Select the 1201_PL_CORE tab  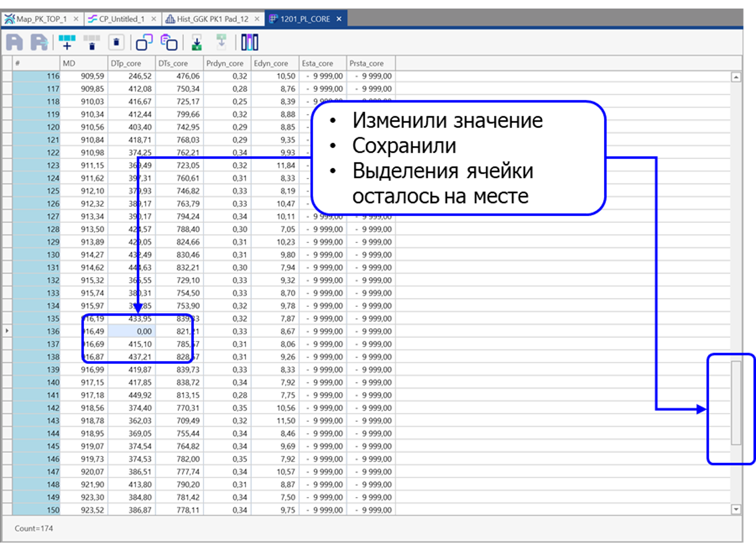pyautogui.click(x=305, y=19)
